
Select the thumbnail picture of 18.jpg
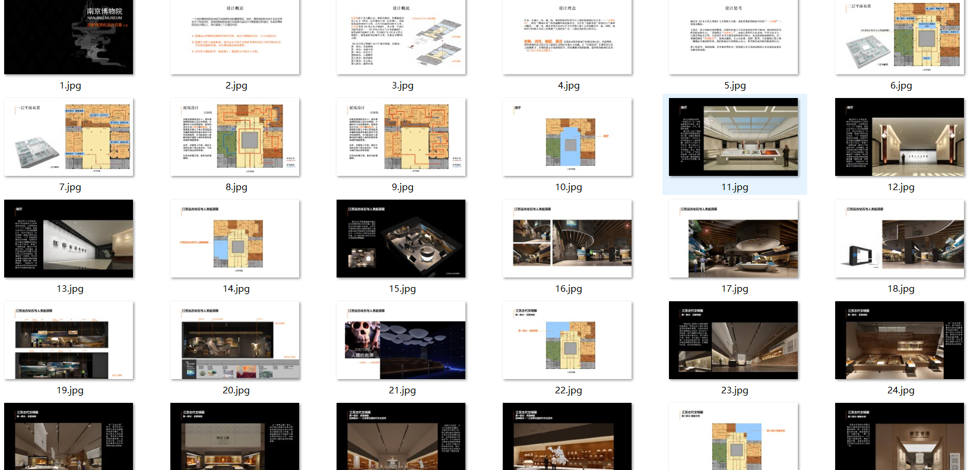point(900,239)
